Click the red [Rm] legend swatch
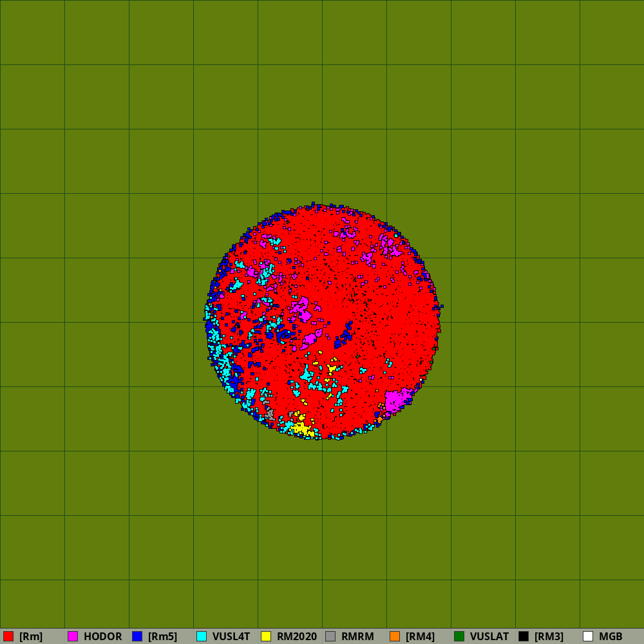This screenshot has height=644, width=644. click(x=8, y=636)
